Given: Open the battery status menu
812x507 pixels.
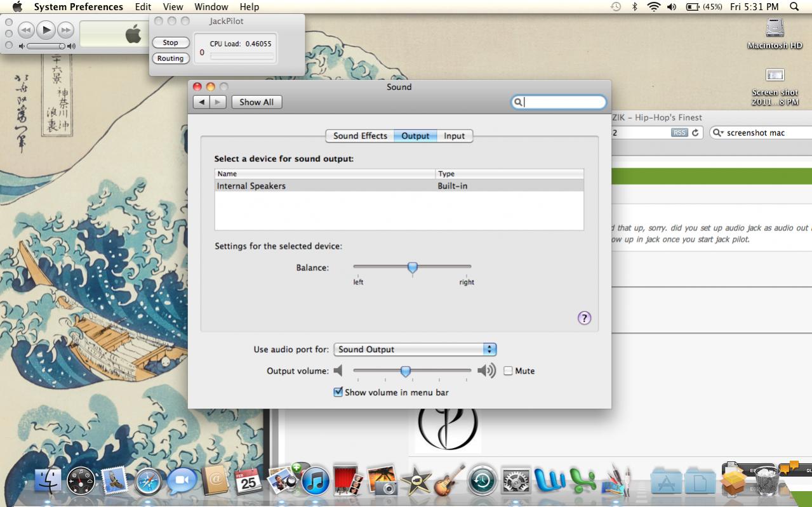Looking at the screenshot, I should (x=704, y=7).
